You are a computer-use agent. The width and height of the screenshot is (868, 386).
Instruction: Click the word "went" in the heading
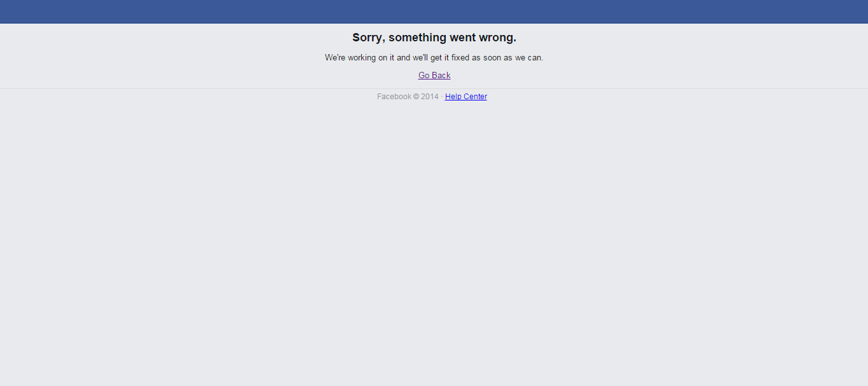point(463,38)
